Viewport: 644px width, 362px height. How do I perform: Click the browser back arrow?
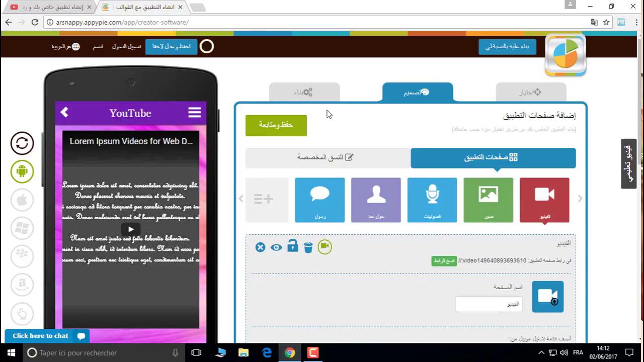(9, 22)
